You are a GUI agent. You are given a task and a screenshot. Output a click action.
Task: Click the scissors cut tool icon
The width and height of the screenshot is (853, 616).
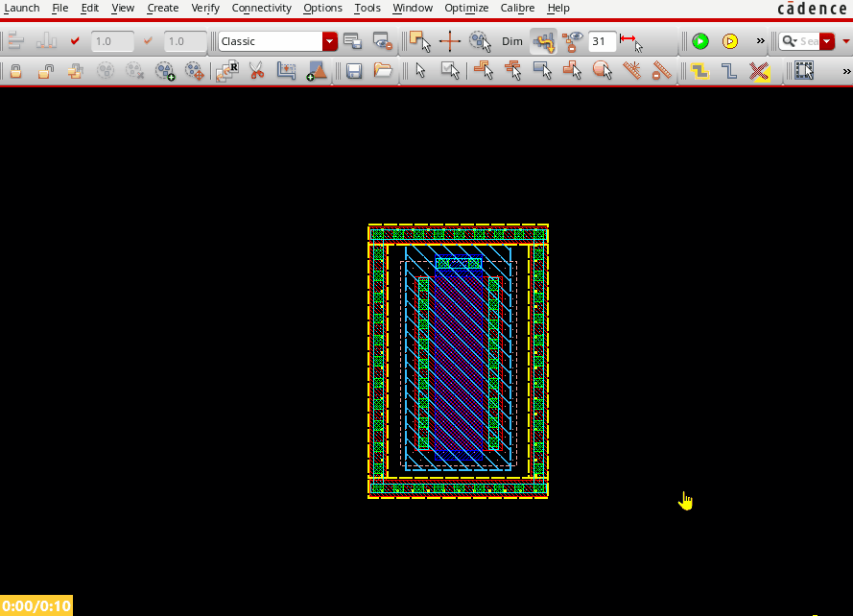(x=256, y=71)
